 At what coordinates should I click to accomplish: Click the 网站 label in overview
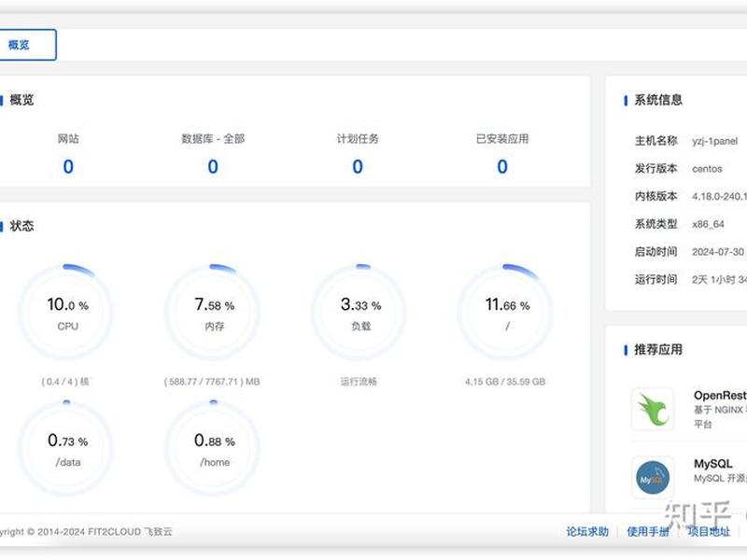click(68, 138)
